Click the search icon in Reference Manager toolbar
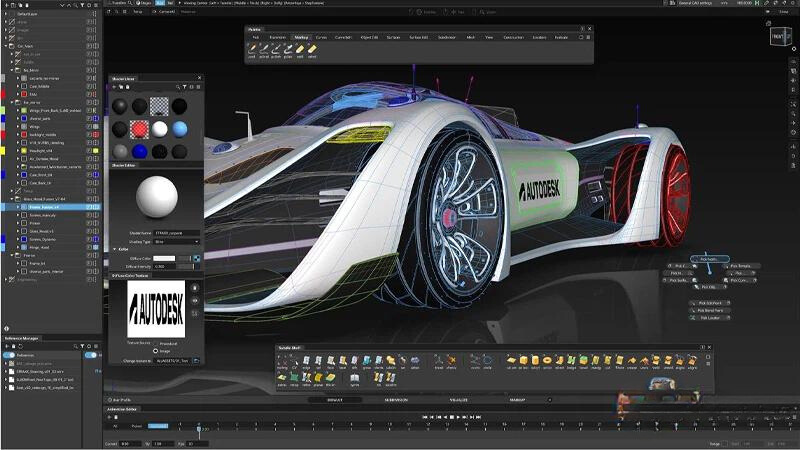This screenshot has height=450, width=800. click(76, 346)
